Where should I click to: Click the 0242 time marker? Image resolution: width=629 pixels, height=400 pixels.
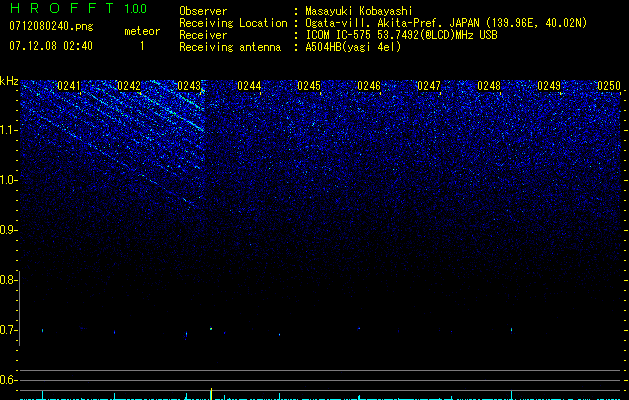(129, 86)
